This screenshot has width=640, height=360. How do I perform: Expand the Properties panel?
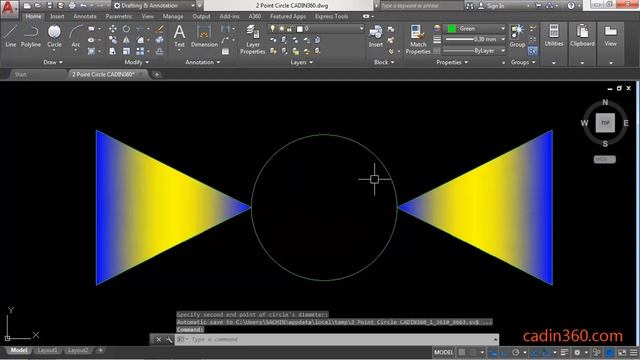[x=452, y=62]
